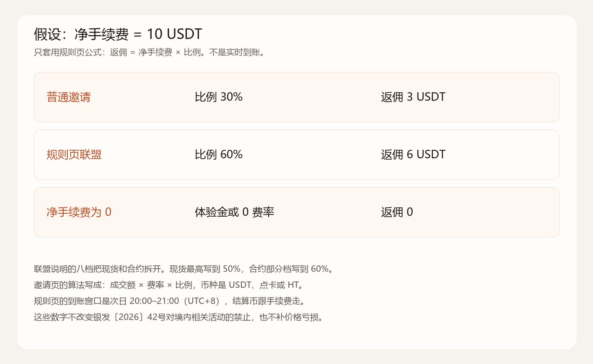Click the 返佣 6 USDT value
The width and height of the screenshot is (593, 364).
413,154
